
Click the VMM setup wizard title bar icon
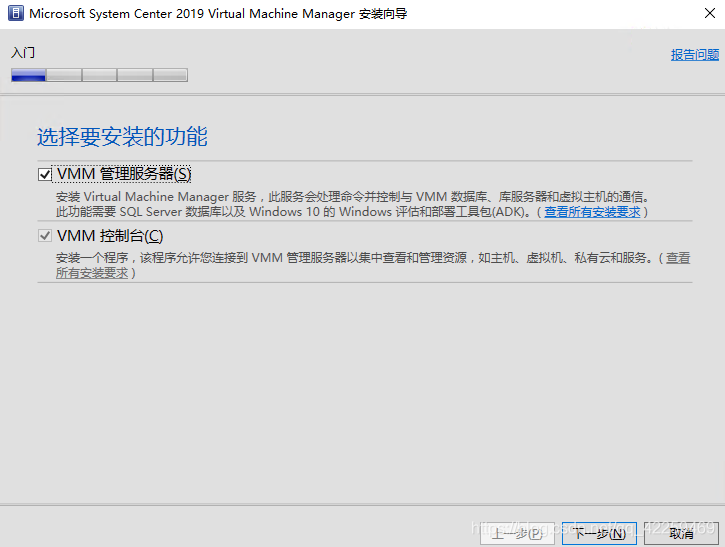pos(16,13)
